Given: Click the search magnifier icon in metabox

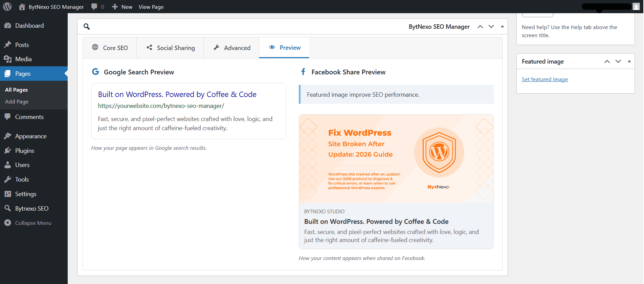Looking at the screenshot, I should [87, 27].
